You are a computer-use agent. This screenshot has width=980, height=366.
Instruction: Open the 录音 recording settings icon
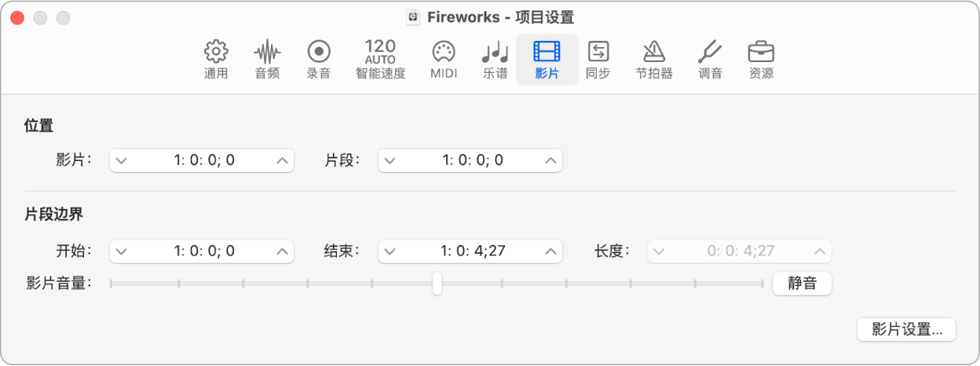pyautogui.click(x=318, y=52)
